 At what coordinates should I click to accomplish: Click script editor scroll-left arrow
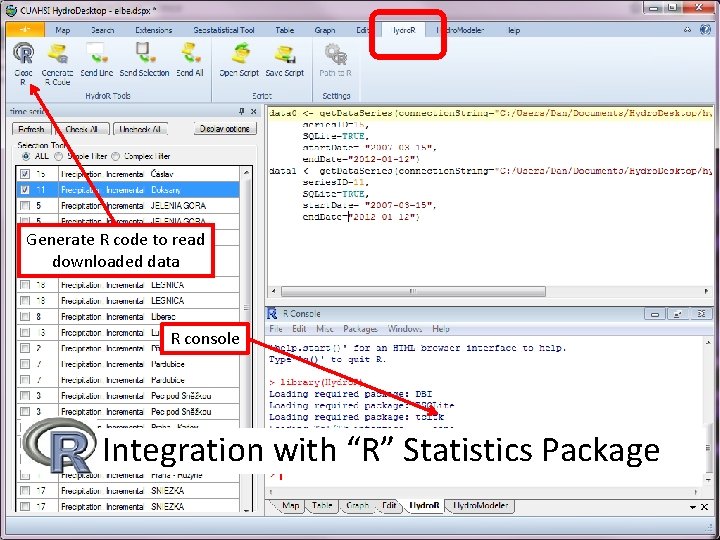click(x=274, y=291)
